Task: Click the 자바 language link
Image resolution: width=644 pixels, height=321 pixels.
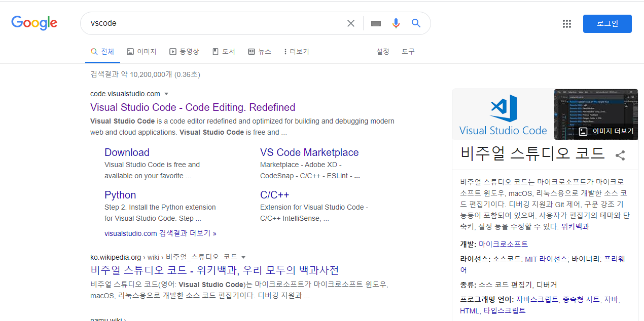Action: click(611, 300)
